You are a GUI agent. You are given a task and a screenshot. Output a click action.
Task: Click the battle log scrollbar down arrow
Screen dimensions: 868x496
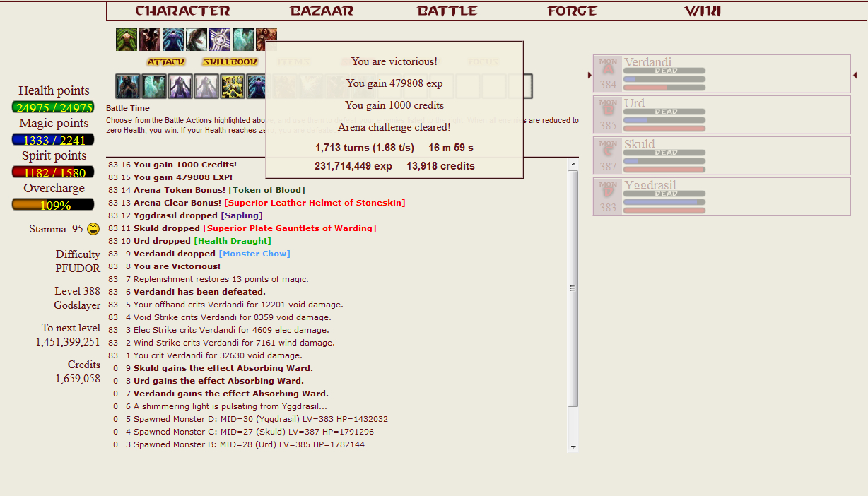coord(573,447)
